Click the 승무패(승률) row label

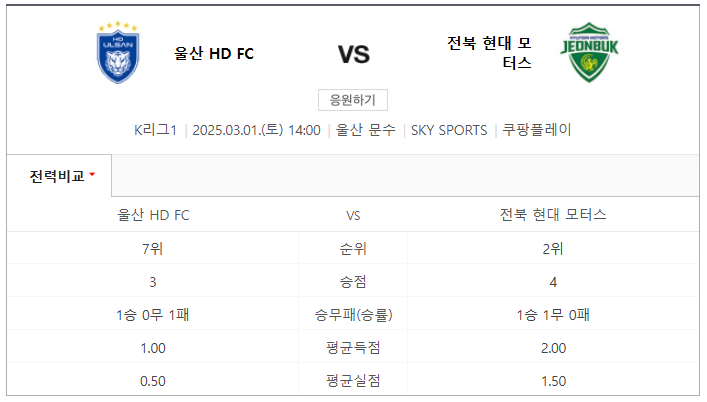(x=353, y=315)
